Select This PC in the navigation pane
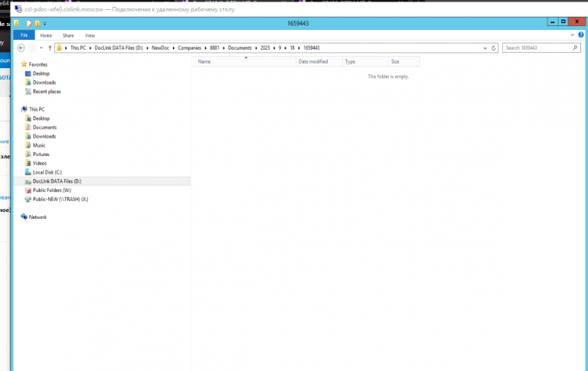 37,109
